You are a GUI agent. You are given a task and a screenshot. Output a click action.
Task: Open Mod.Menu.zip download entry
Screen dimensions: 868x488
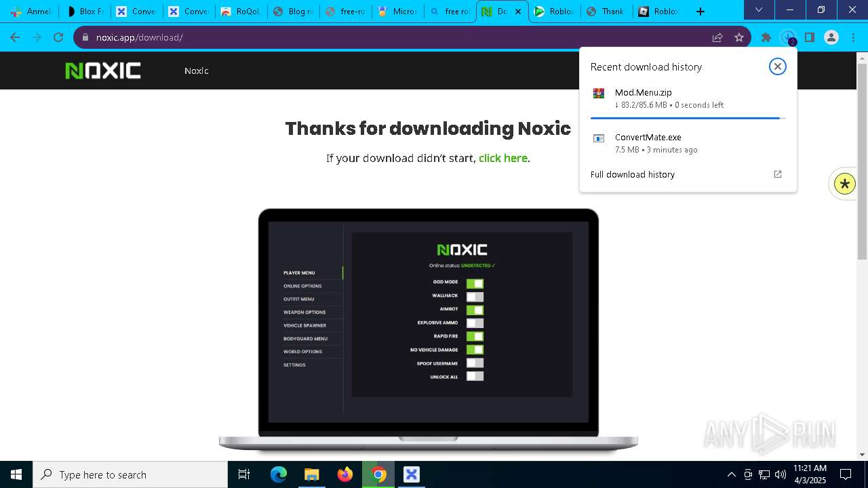pyautogui.click(x=688, y=98)
